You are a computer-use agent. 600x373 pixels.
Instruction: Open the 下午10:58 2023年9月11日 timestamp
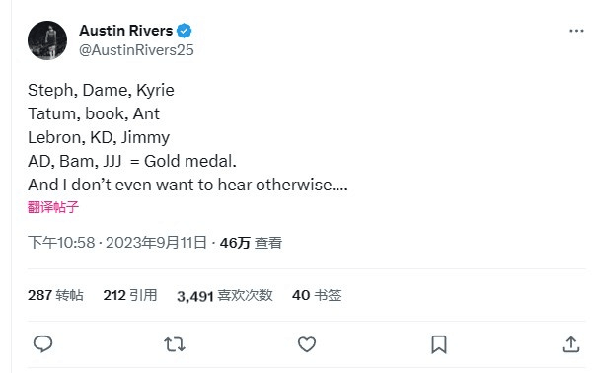tap(117, 243)
